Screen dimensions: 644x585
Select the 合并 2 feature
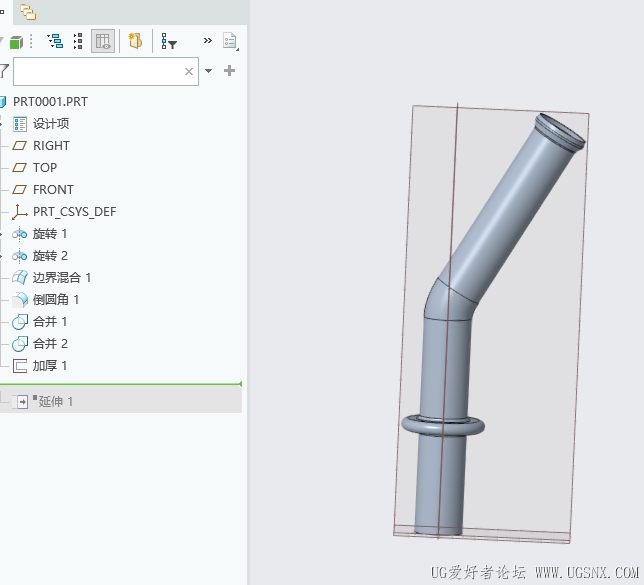pyautogui.click(x=50, y=343)
